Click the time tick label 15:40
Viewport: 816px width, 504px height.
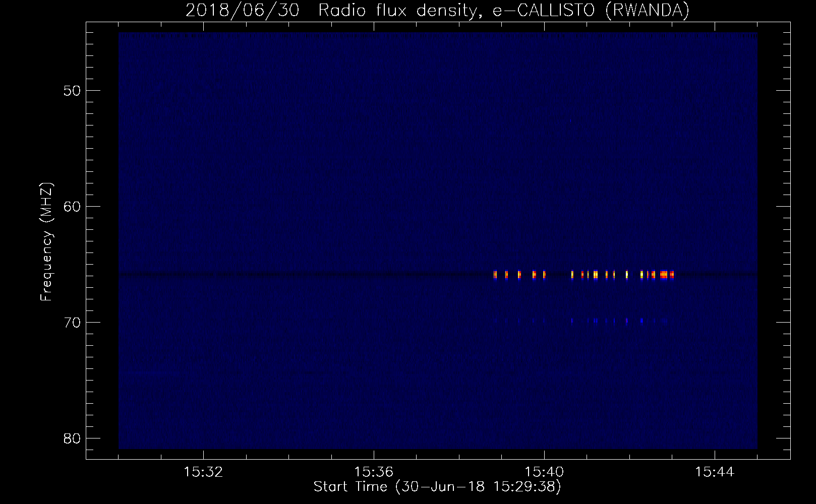point(544,472)
